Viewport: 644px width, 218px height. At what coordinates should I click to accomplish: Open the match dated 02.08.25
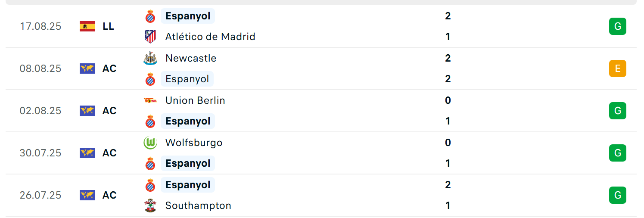pos(321,111)
